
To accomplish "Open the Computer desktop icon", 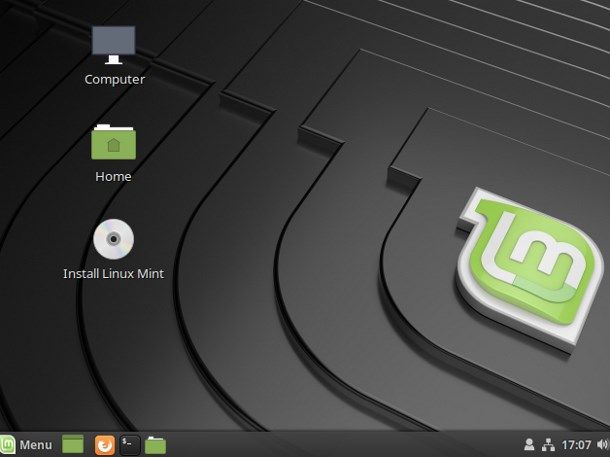I will tap(114, 45).
